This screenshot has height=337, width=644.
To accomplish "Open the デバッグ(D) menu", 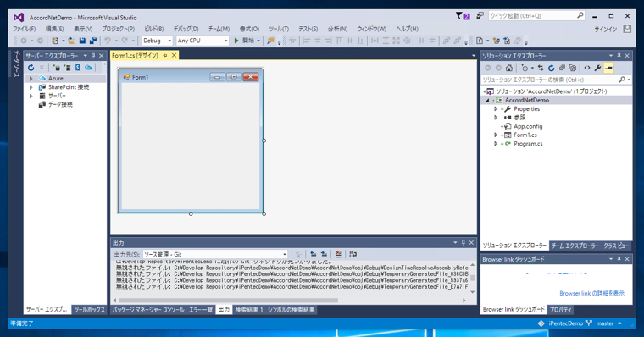I will coord(186,29).
